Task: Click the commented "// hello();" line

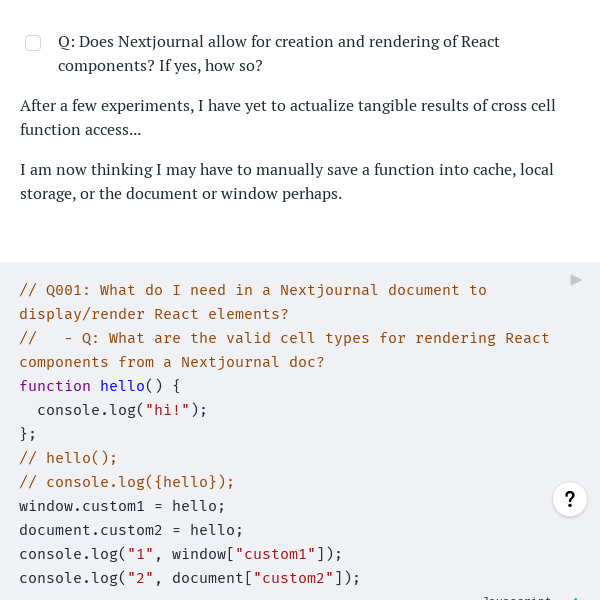Action: point(68,458)
